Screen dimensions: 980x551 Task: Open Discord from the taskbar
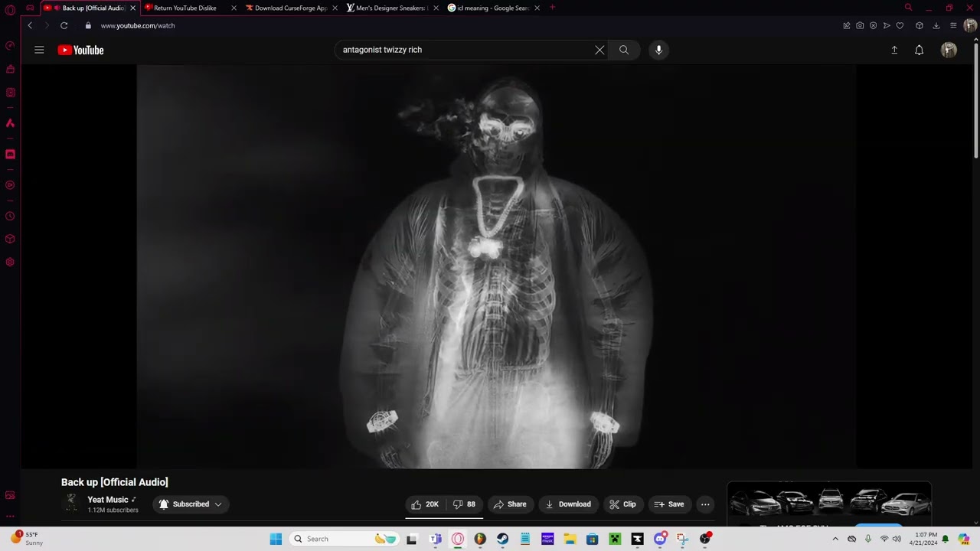point(660,539)
